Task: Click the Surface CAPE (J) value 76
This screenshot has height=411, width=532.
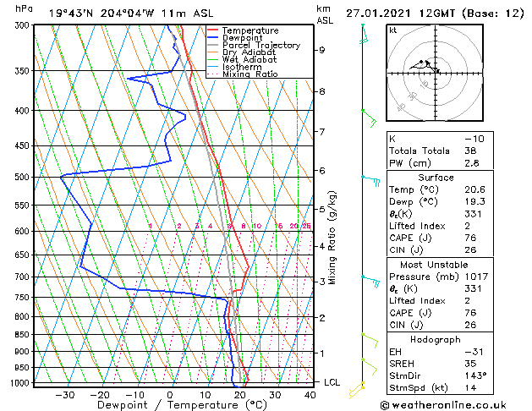Action: [470, 238]
